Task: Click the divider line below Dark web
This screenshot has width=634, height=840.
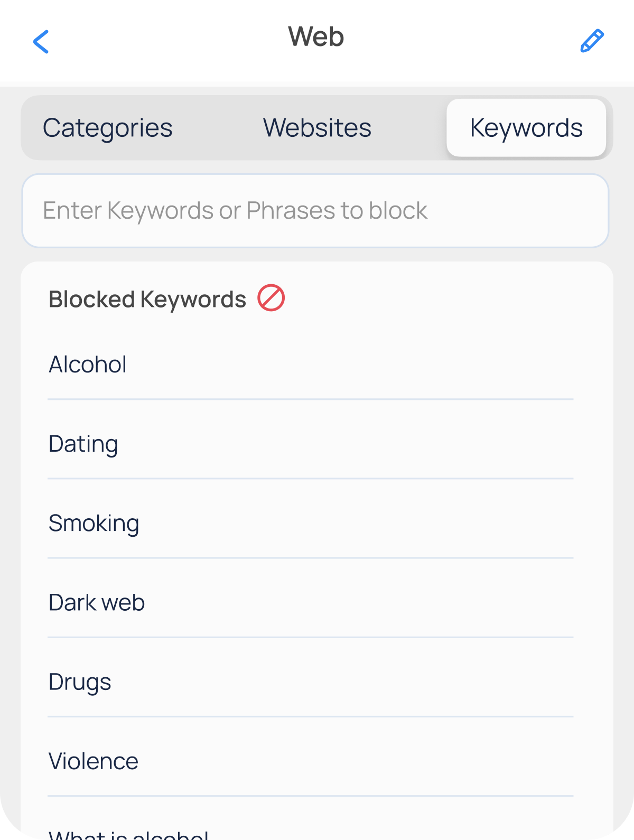Action: coord(311,637)
